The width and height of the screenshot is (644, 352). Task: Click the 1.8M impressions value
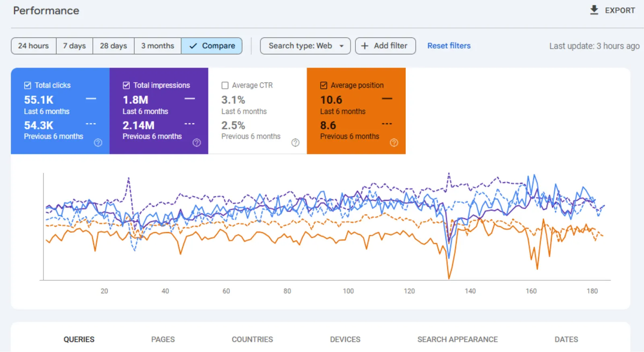pyautogui.click(x=136, y=100)
